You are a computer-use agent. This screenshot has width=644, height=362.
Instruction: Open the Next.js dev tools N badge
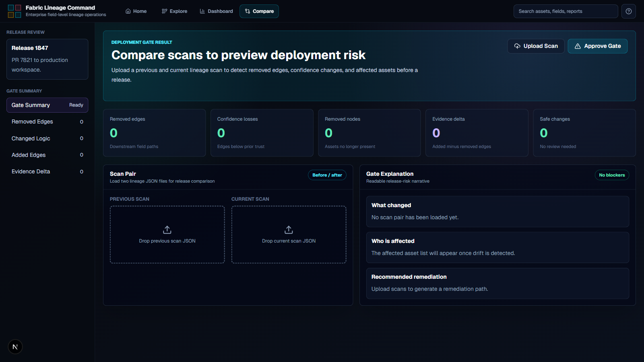click(x=15, y=347)
